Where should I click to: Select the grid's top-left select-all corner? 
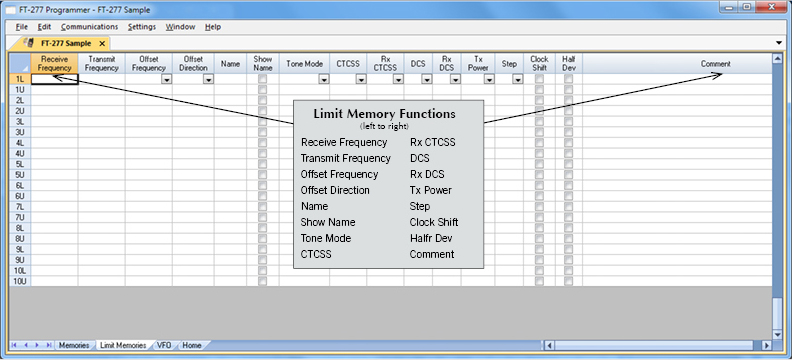click(20, 64)
